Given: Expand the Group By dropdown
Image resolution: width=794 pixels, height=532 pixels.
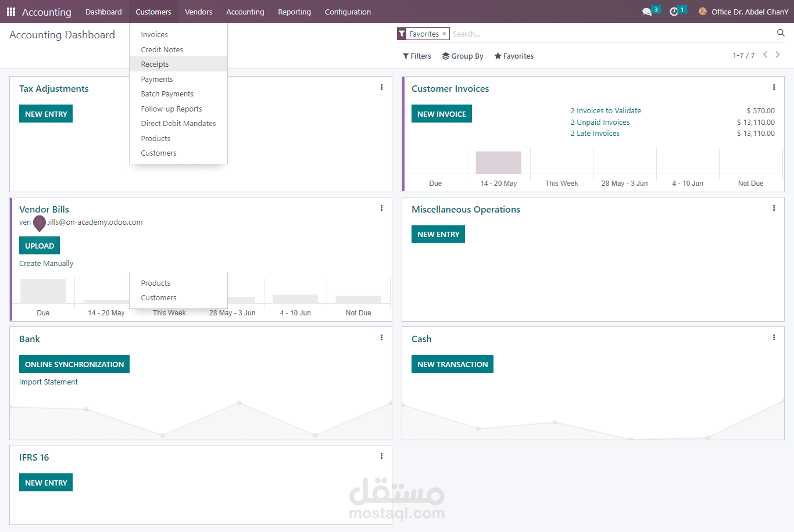Looking at the screenshot, I should 463,56.
